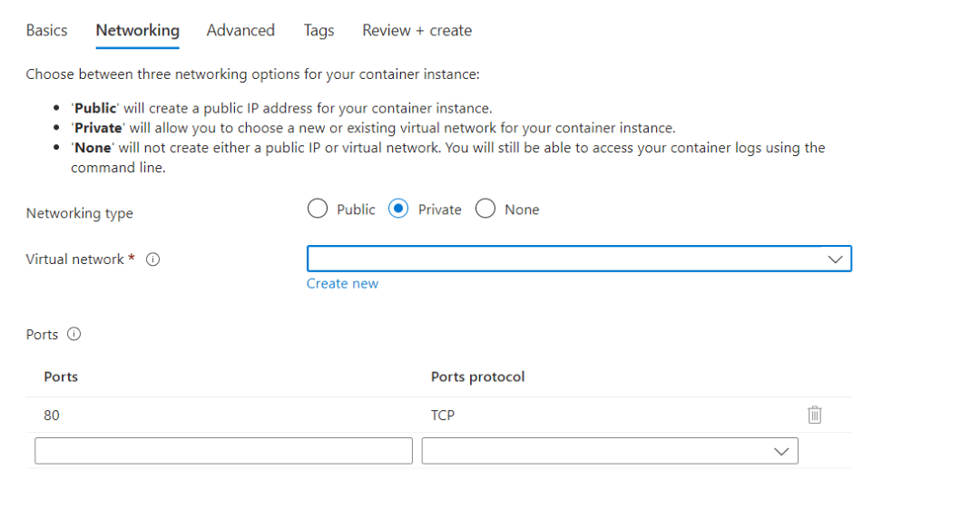
Task: Select the Private networking type
Action: pos(398,210)
